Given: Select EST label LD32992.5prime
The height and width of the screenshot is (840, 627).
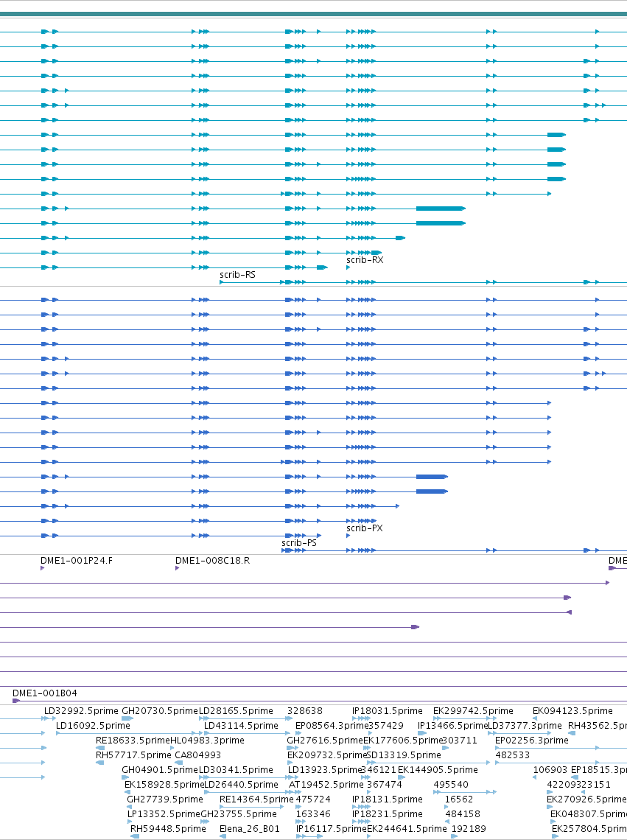Looking at the screenshot, I should coord(81,711).
